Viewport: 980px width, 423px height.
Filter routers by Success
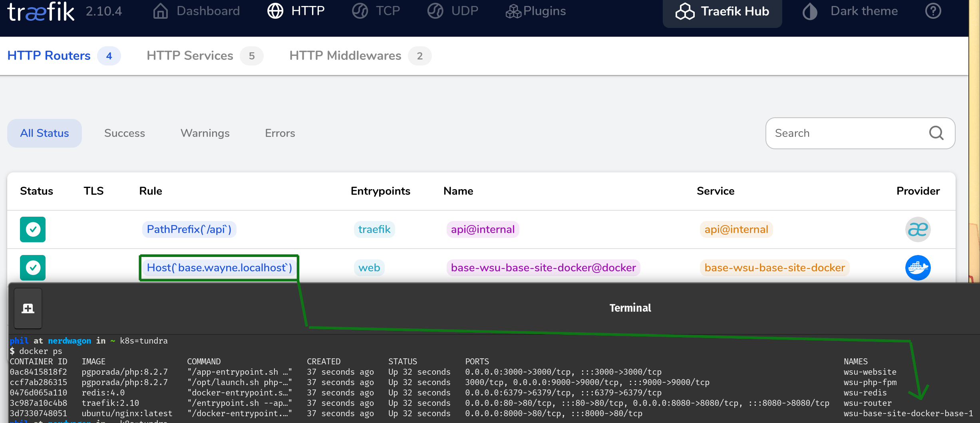tap(125, 133)
